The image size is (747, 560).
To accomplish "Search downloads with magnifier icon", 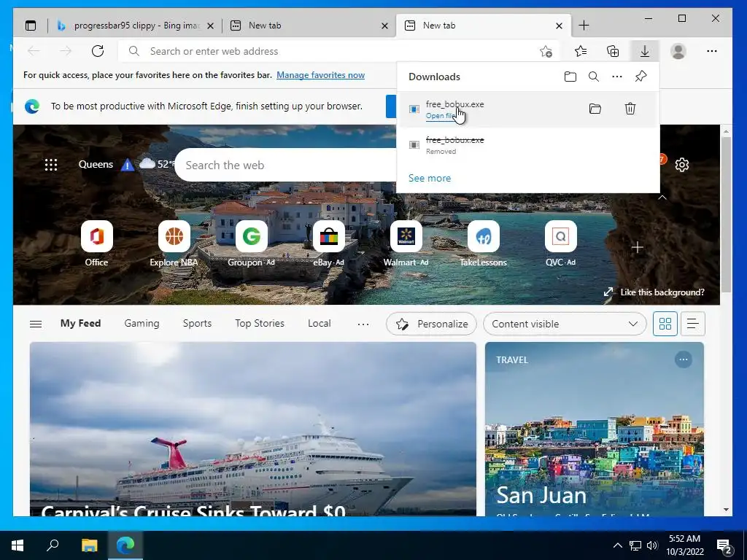I will [x=594, y=77].
